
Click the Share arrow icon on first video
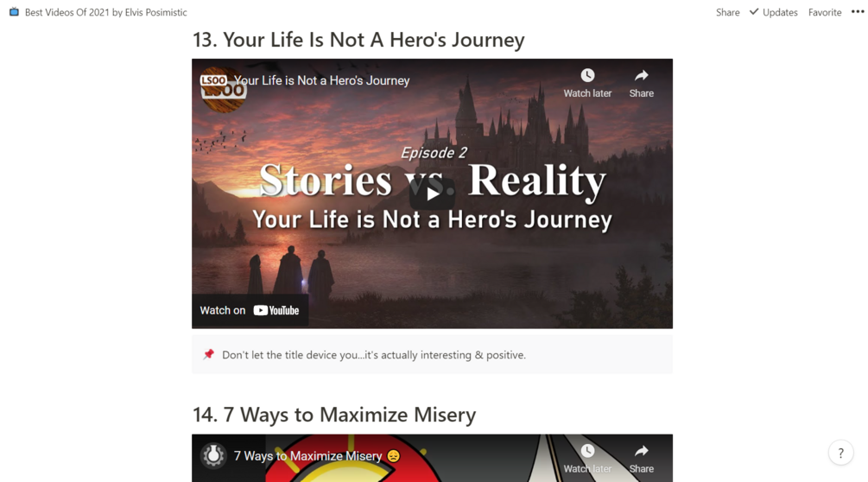[641, 75]
